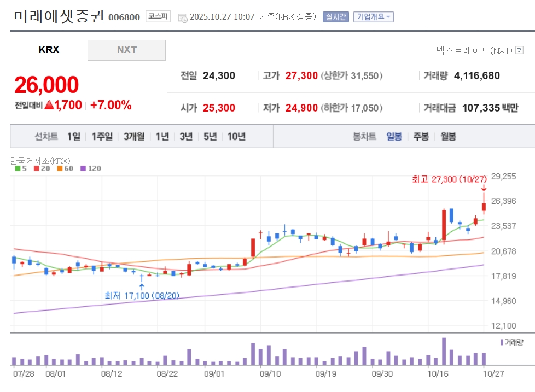The height and width of the screenshot is (392, 535).
Task: Select the 월봉 monthly candle chart
Action: pos(449,137)
